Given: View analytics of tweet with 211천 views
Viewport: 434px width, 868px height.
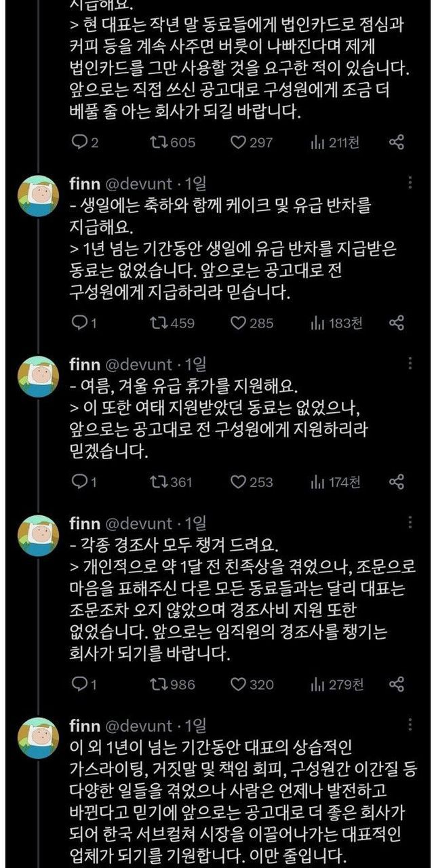Looking at the screenshot, I should coord(316,142).
